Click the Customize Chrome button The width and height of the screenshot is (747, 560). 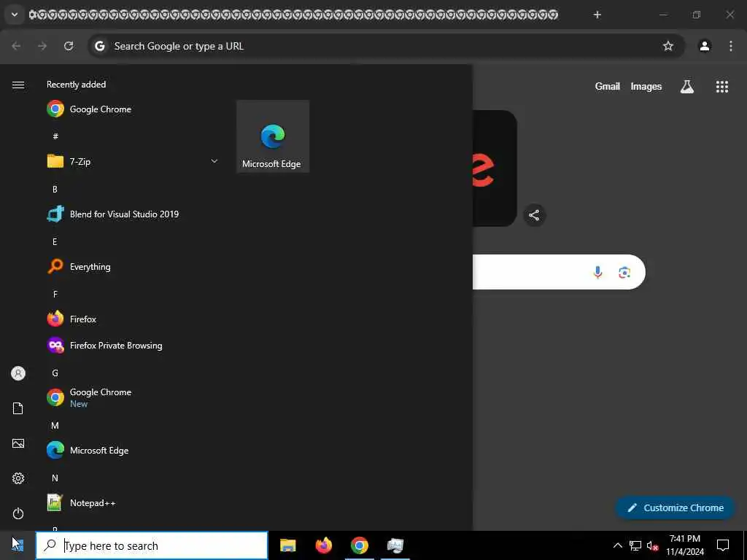[675, 507]
